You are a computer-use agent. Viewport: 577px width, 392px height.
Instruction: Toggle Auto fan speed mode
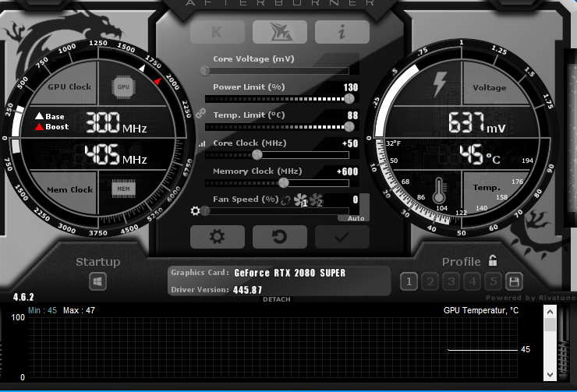click(x=356, y=218)
